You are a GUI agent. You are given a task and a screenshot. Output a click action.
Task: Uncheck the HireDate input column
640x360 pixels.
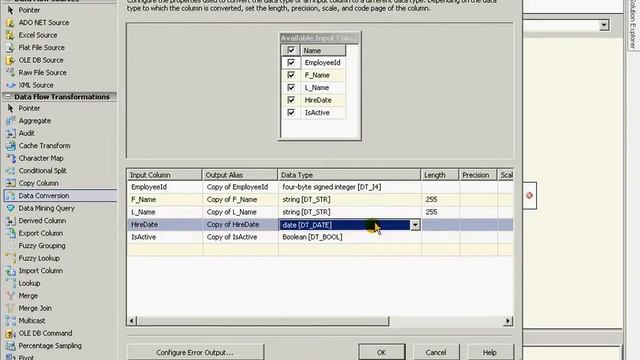[x=291, y=100]
